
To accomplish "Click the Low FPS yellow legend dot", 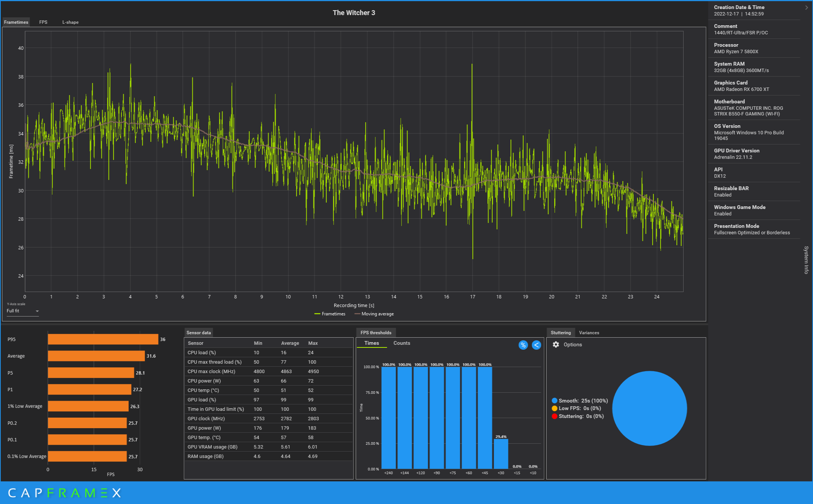I will click(x=554, y=408).
